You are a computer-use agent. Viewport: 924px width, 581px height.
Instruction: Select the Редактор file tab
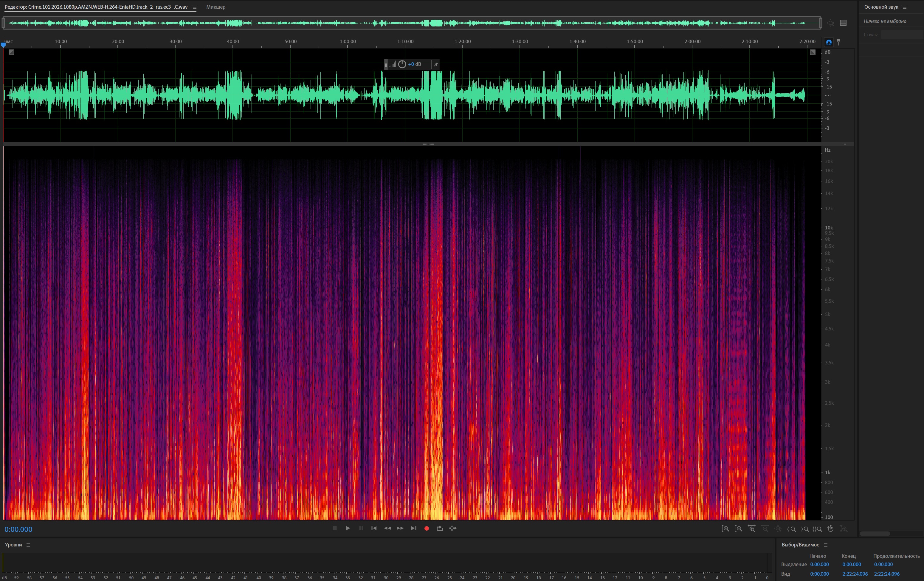pyautogui.click(x=96, y=7)
